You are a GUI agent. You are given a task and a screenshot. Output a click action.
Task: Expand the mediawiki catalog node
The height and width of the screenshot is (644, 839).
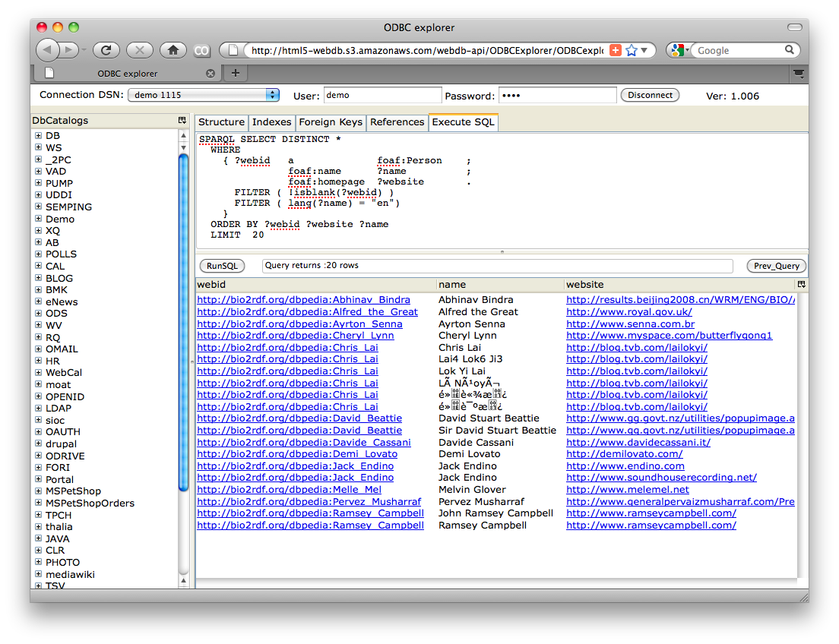tap(38, 575)
